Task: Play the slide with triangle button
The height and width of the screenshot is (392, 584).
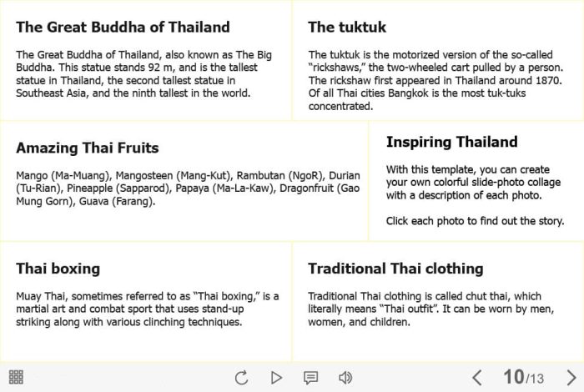Action: click(x=276, y=378)
